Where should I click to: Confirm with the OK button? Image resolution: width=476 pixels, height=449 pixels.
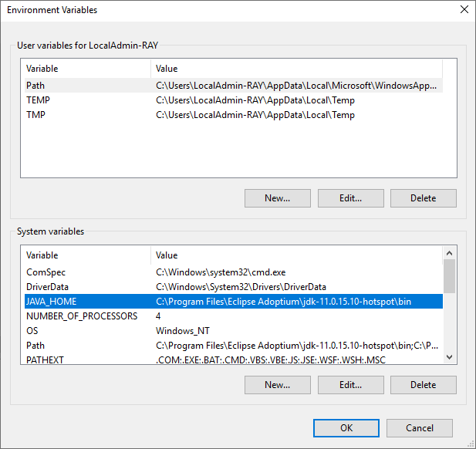pyautogui.click(x=346, y=427)
